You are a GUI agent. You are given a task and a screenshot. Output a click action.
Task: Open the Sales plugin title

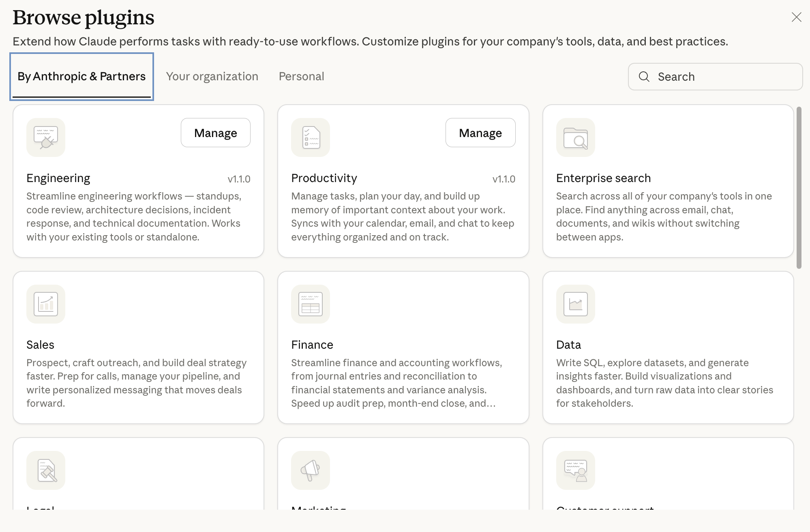click(40, 345)
